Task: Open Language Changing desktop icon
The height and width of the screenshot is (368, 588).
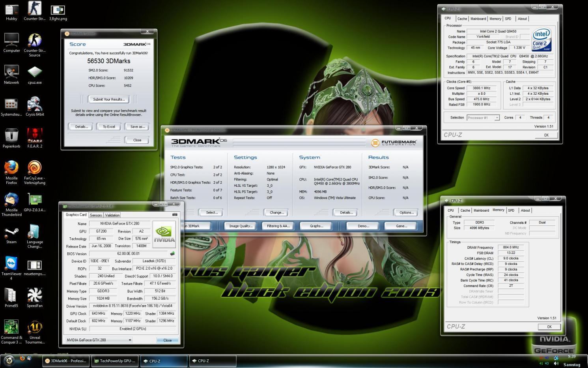Action: (x=35, y=237)
